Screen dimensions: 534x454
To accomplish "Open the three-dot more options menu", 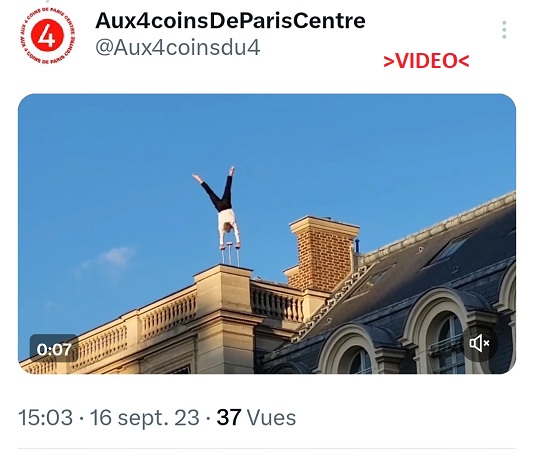I will pos(504,30).
